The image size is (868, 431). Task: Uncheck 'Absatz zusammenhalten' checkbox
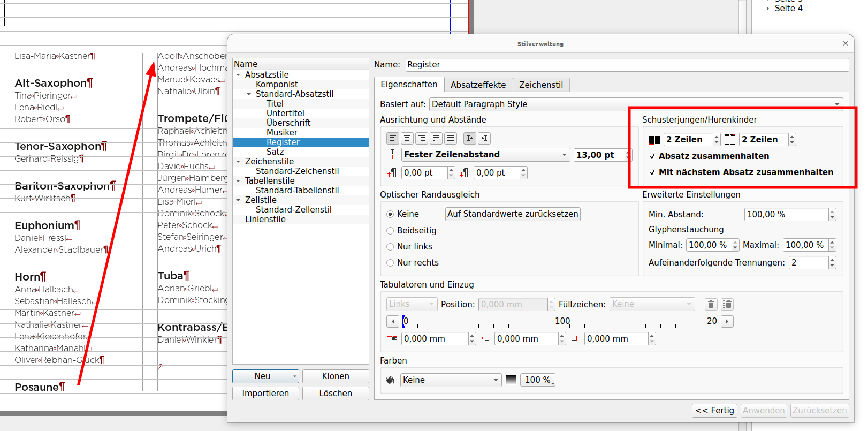point(652,156)
